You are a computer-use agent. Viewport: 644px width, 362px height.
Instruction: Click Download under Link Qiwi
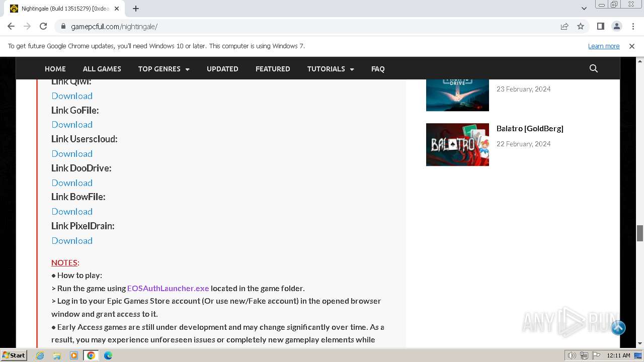72,96
